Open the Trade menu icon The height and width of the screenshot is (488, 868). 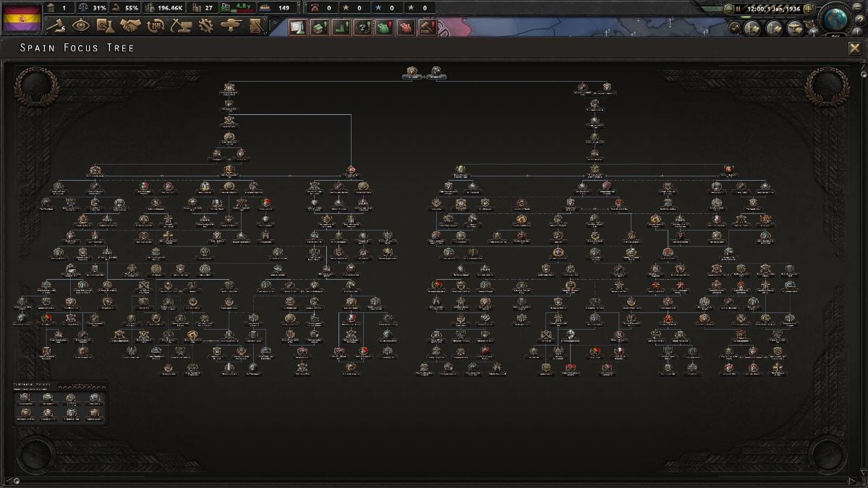click(x=156, y=27)
